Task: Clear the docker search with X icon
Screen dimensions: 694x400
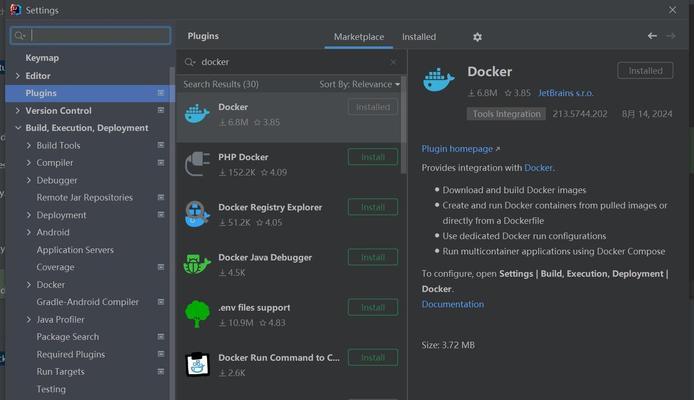Action: coord(393,62)
